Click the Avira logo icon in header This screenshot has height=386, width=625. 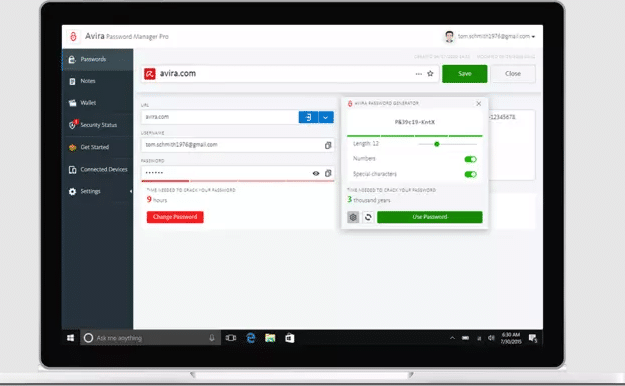click(x=73, y=36)
